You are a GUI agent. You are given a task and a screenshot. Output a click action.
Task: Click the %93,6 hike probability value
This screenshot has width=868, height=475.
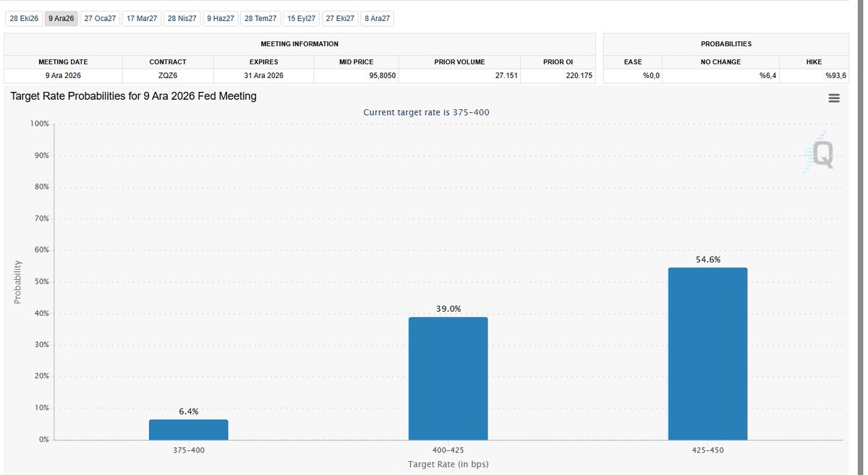(835, 76)
